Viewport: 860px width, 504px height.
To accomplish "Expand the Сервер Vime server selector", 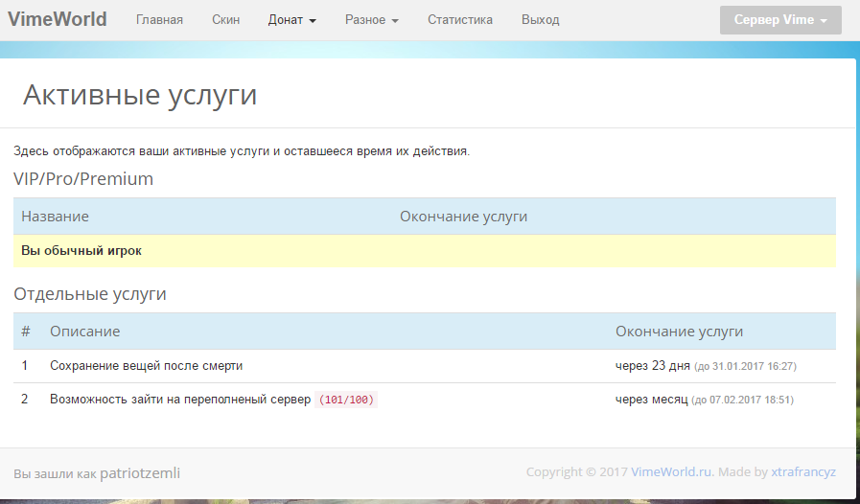I will pos(779,20).
